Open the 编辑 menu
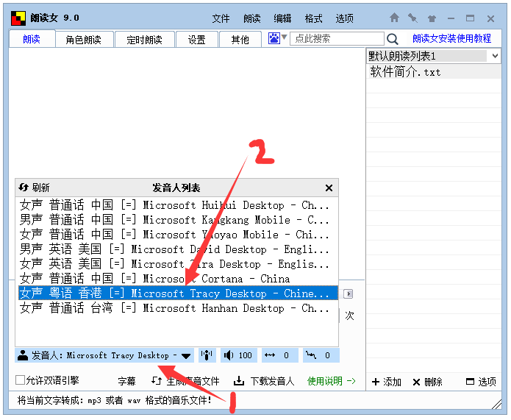The width and height of the screenshot is (511, 420). point(282,18)
